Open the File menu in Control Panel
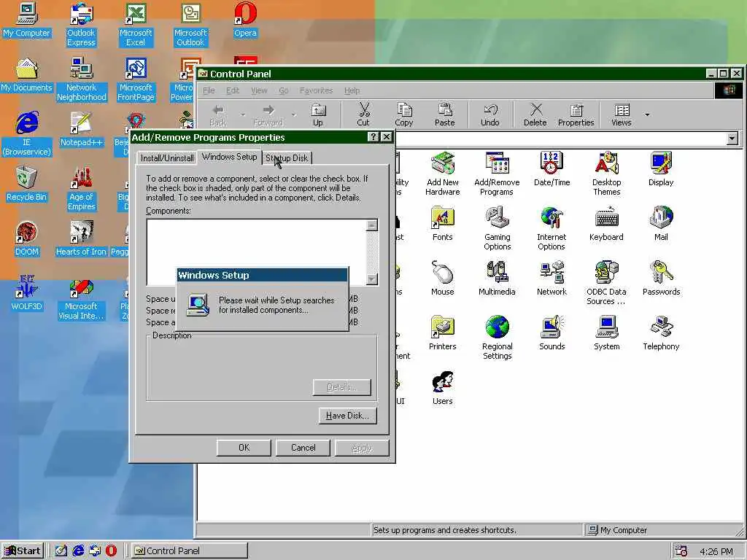 (209, 90)
